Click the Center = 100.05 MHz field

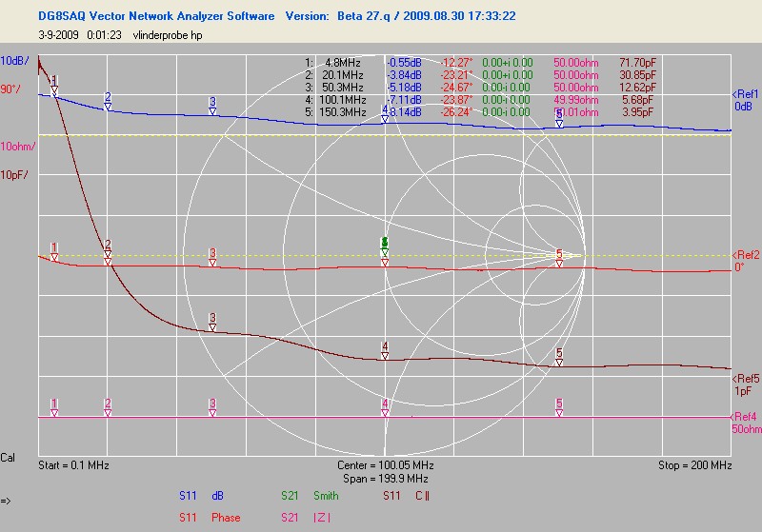click(385, 466)
